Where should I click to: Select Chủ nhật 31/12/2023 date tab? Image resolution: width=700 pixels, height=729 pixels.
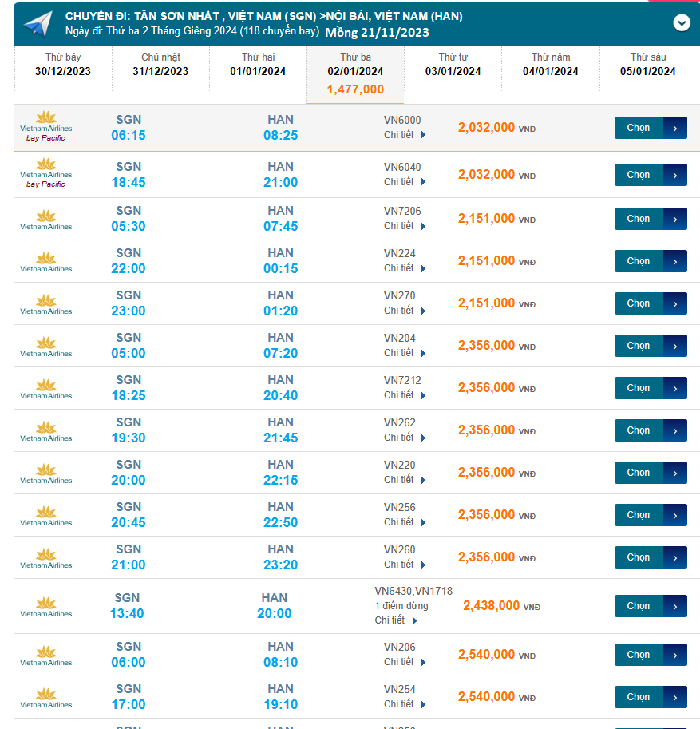160,65
